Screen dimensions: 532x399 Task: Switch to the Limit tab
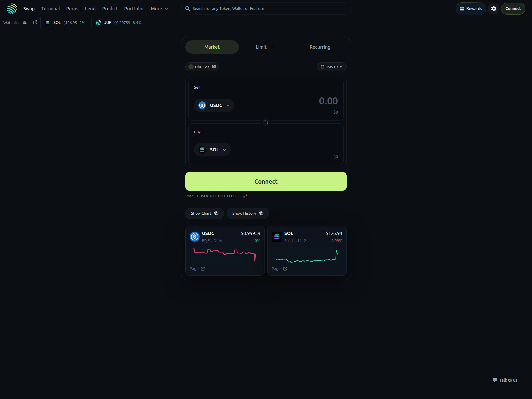261,47
